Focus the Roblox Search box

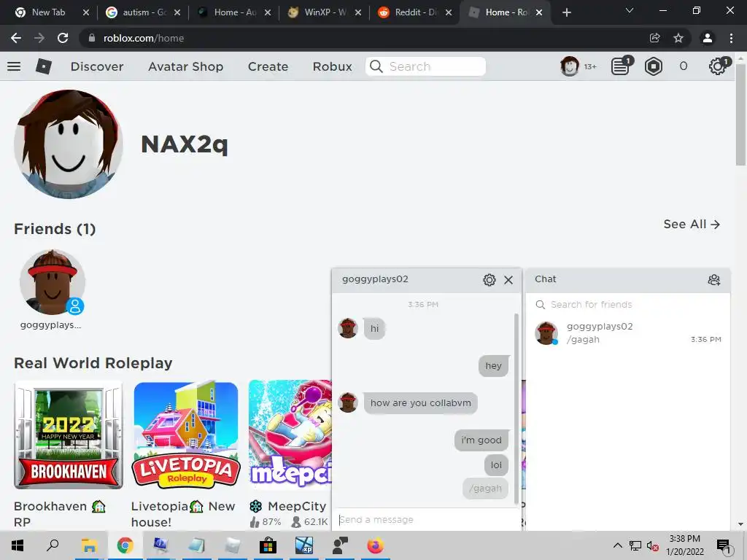pyautogui.click(x=425, y=66)
